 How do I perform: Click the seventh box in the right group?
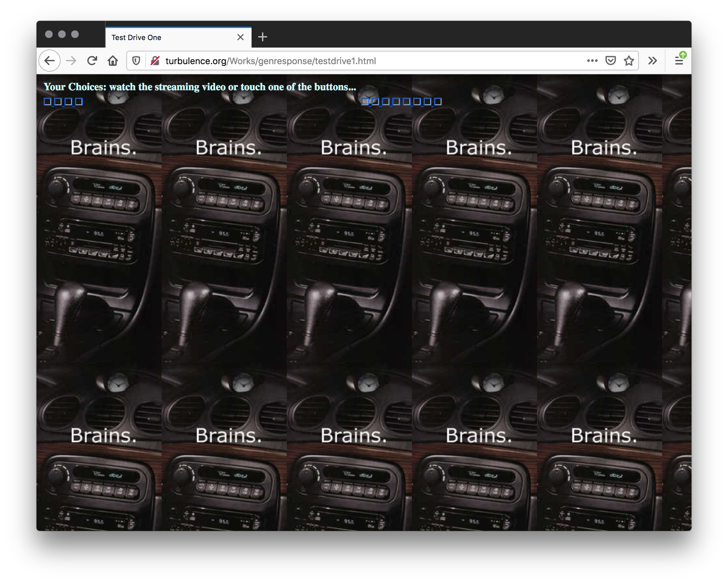pos(428,102)
